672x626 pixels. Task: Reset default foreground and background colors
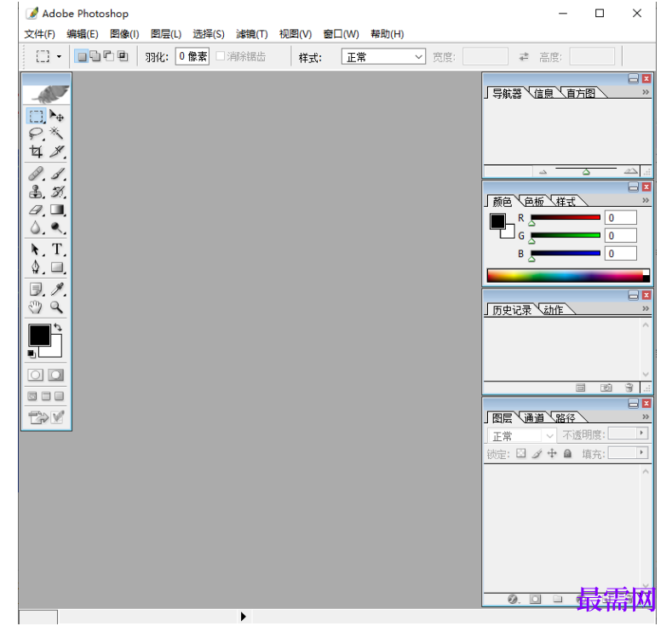point(32,354)
